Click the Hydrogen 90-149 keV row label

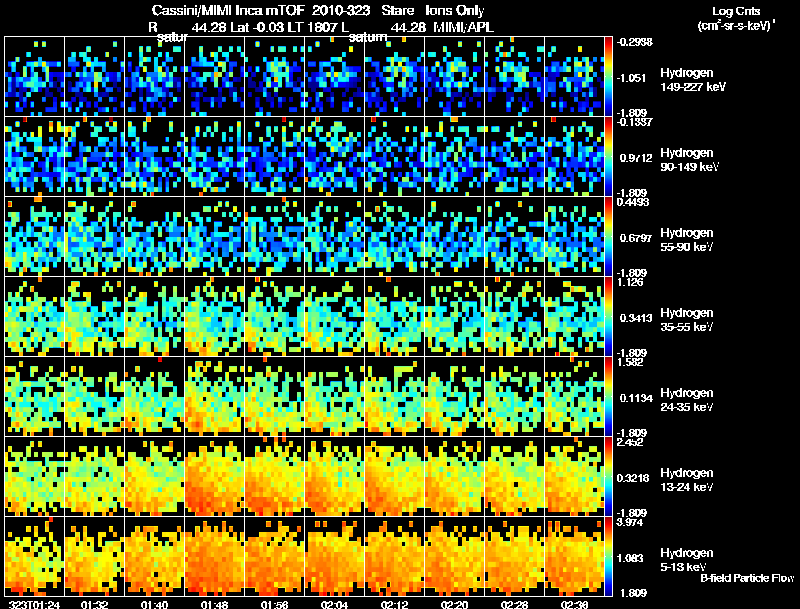point(690,160)
